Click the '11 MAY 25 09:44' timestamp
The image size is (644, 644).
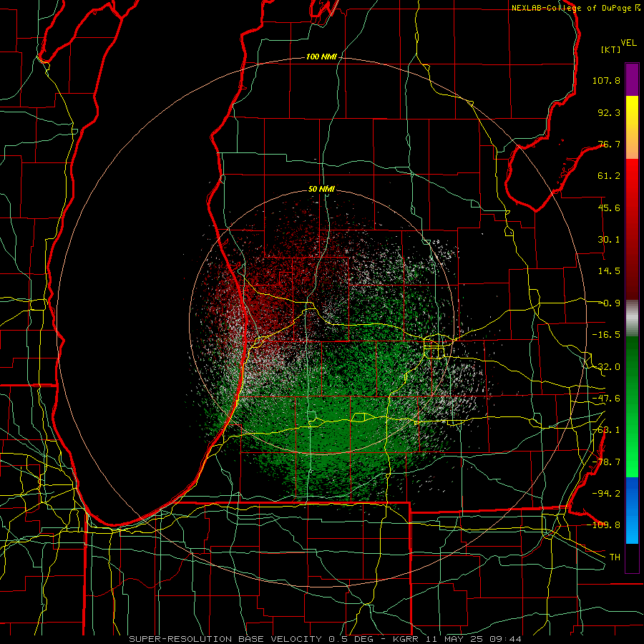pos(474,639)
